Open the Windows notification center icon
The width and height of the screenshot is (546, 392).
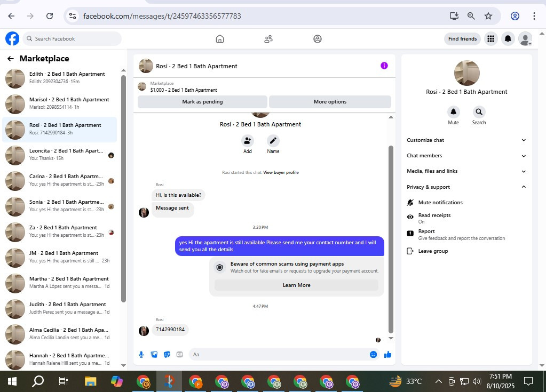528,381
